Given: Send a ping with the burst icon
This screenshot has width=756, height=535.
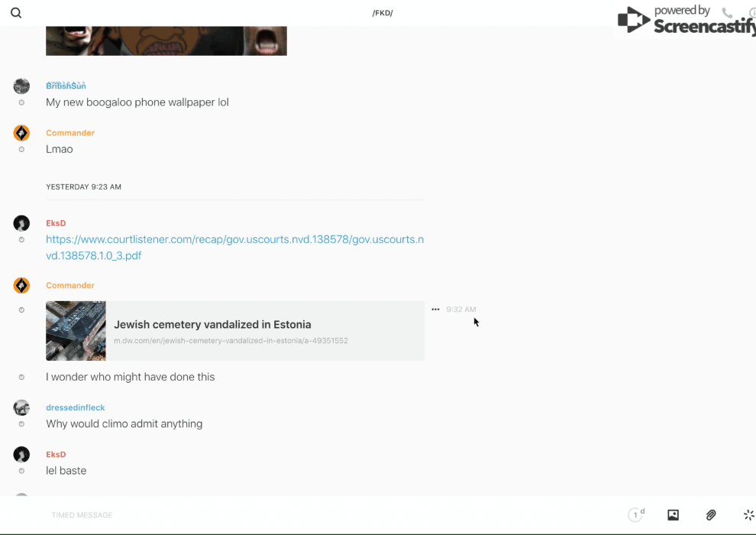Looking at the screenshot, I should click(x=748, y=515).
